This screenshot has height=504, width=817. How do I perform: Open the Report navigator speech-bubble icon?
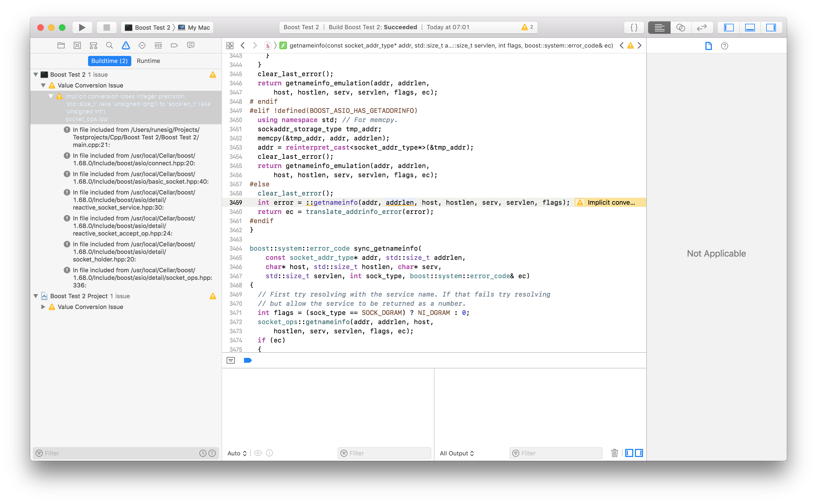coord(191,45)
